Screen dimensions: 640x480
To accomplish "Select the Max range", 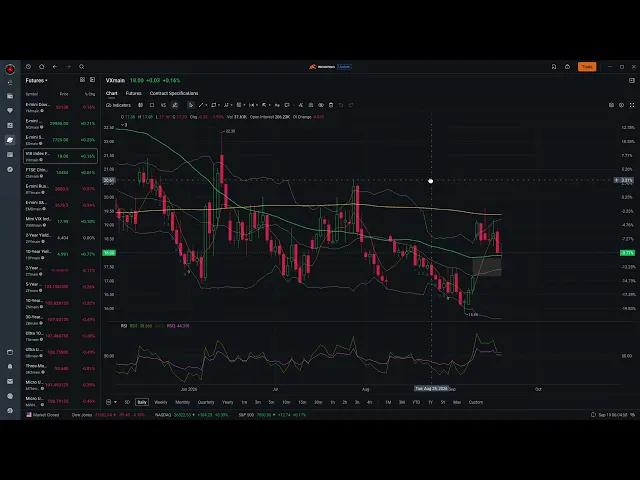I will [x=457, y=402].
